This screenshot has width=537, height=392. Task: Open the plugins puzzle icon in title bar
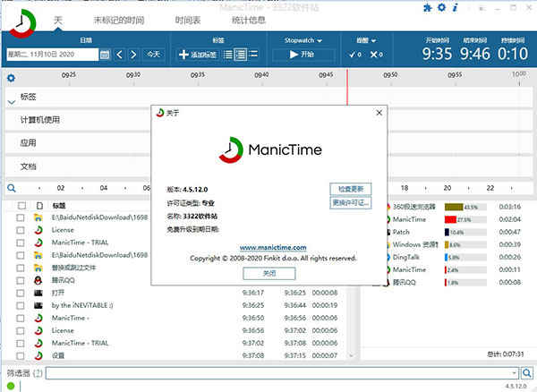(x=428, y=7)
